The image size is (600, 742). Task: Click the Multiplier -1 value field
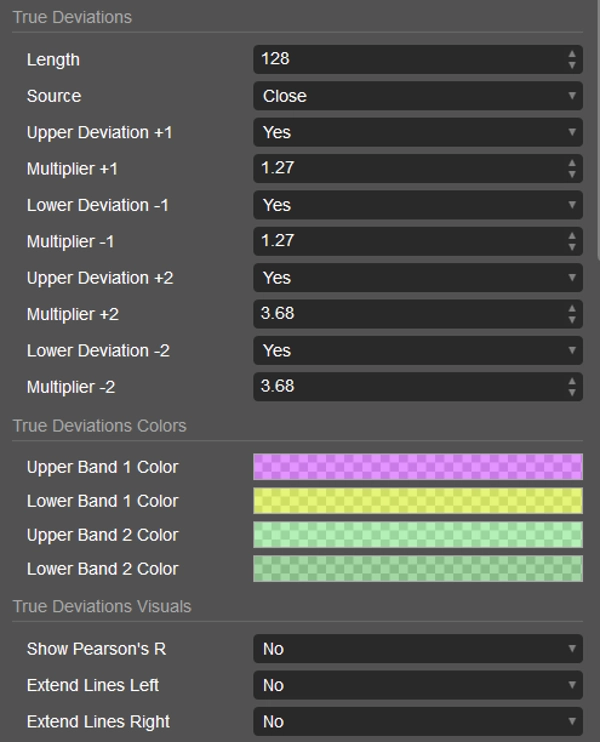405,241
